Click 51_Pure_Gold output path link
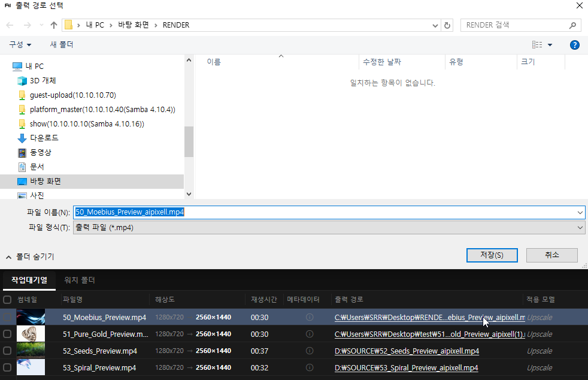The image size is (588, 380). click(430, 334)
